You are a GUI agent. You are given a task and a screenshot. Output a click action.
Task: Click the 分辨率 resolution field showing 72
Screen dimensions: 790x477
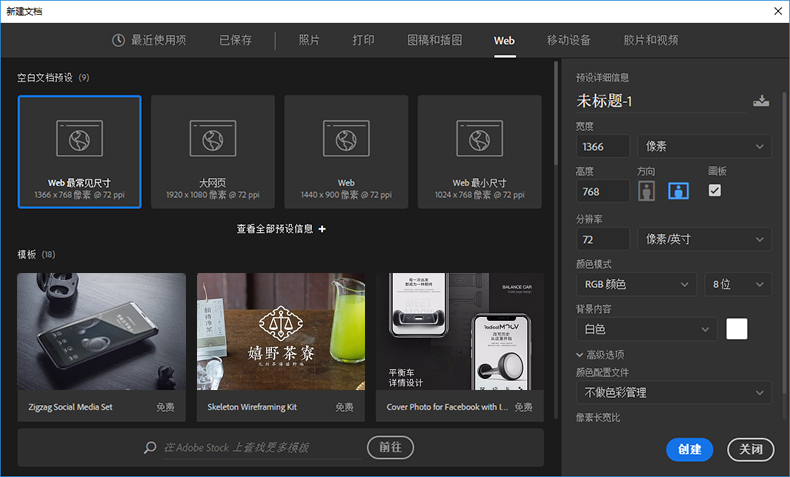click(603, 239)
